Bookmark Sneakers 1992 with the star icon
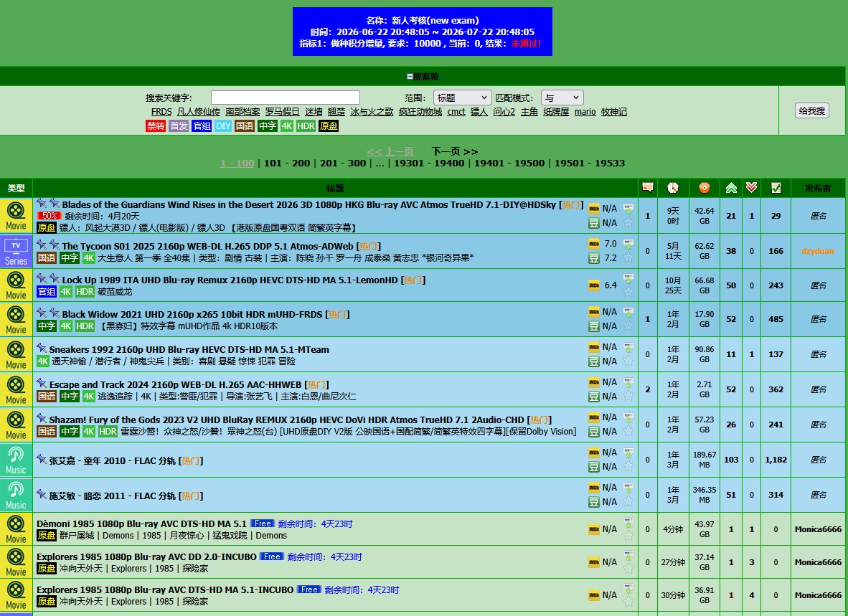The height and width of the screenshot is (616, 848). tap(628, 361)
